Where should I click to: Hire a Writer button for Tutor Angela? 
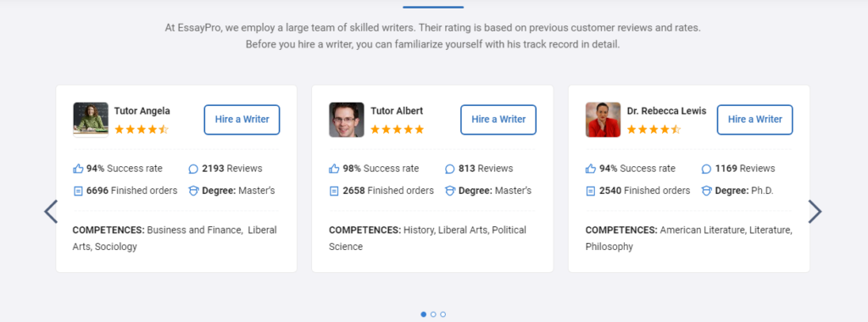(242, 119)
